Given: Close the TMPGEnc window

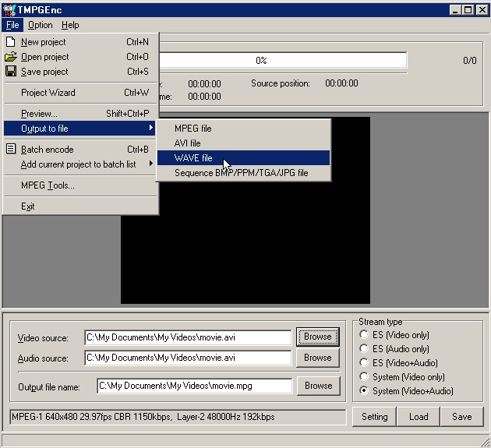Looking at the screenshot, I should point(482,10).
